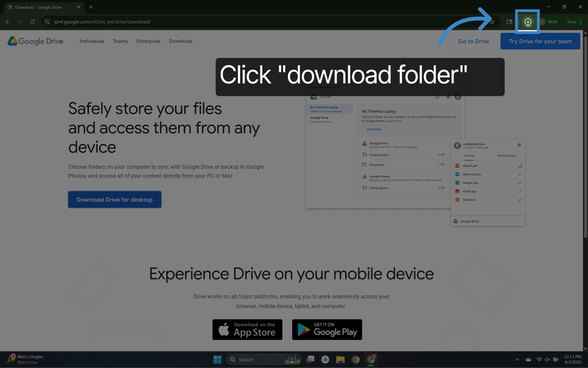Viewport: 588px width, 368px height.
Task: Reload the page
Action: [32, 22]
